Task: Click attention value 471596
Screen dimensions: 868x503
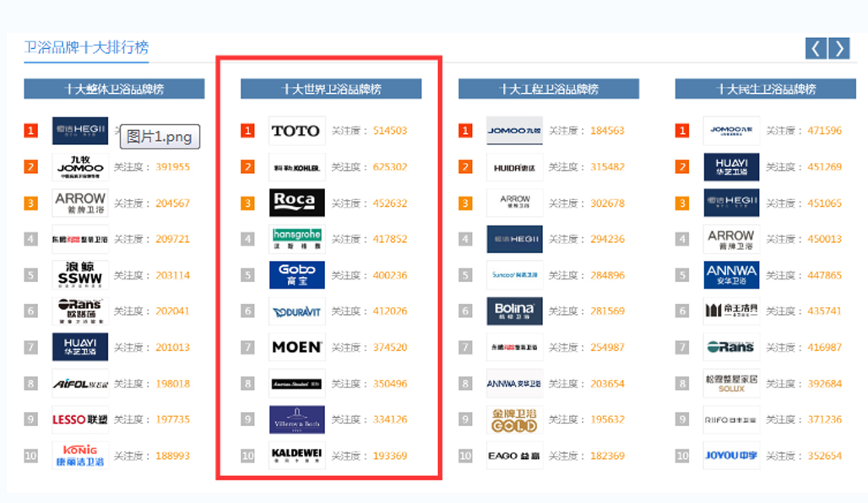Action: pos(824,131)
